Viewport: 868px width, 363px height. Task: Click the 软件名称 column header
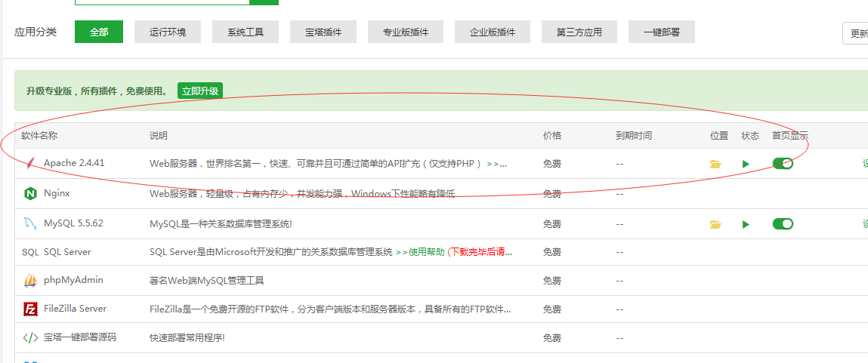(x=39, y=136)
